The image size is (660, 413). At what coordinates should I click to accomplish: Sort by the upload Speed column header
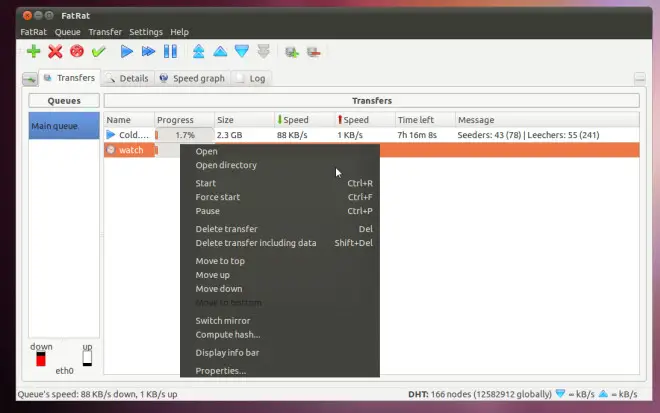[x=365, y=120]
